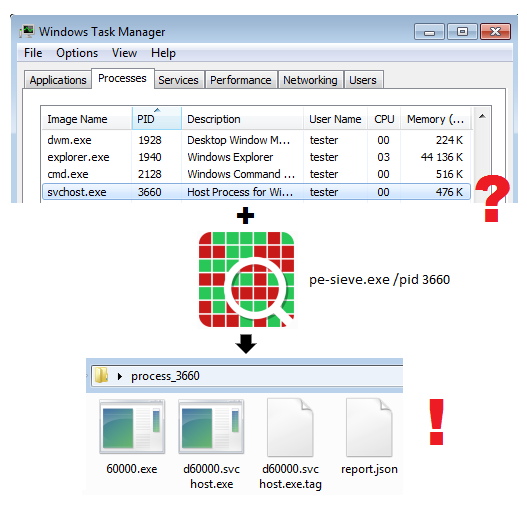Viewport: 527px width, 509px height.
Task: Click the 44 136 K memory value
Action: 442,157
